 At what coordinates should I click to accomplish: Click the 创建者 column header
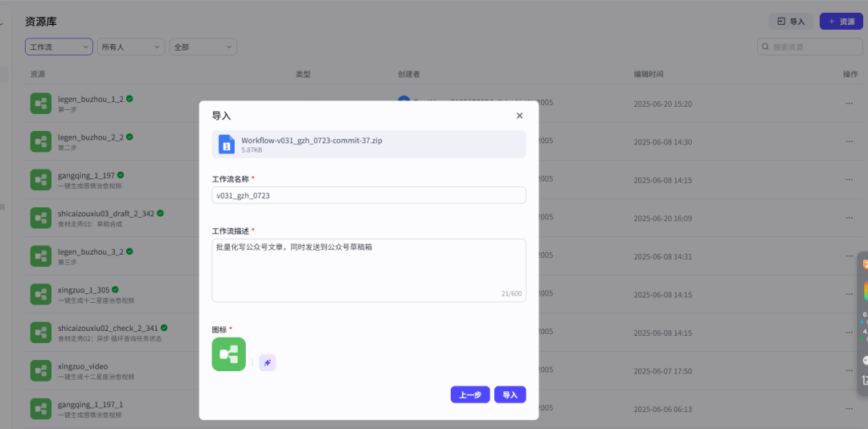(x=408, y=74)
